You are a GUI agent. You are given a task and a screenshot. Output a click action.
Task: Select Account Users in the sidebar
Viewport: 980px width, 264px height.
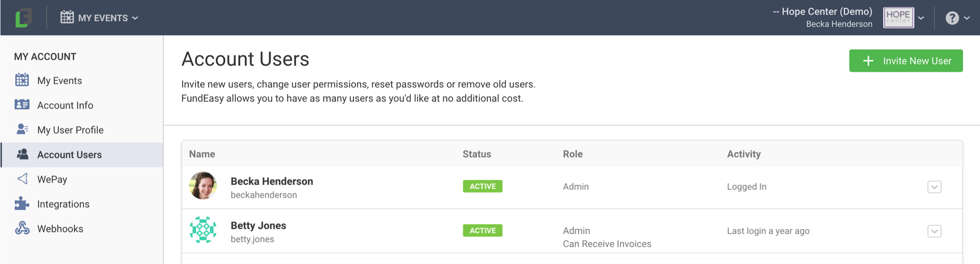(x=70, y=154)
